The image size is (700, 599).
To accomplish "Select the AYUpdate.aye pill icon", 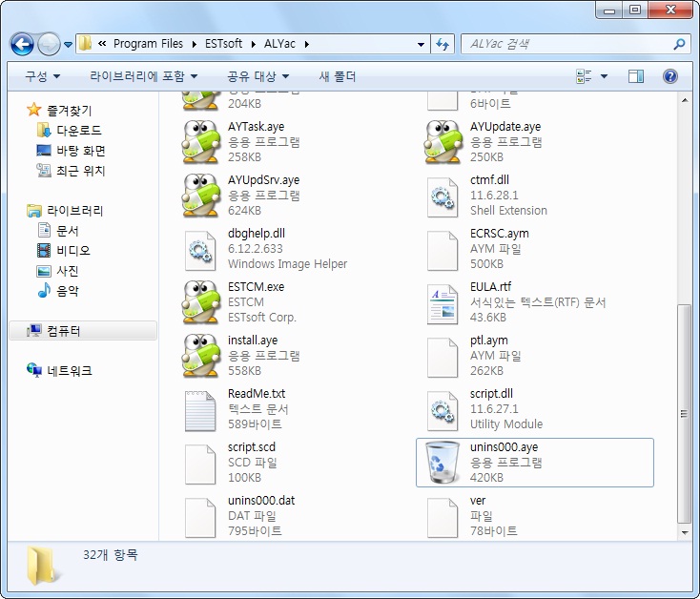I will click(443, 142).
